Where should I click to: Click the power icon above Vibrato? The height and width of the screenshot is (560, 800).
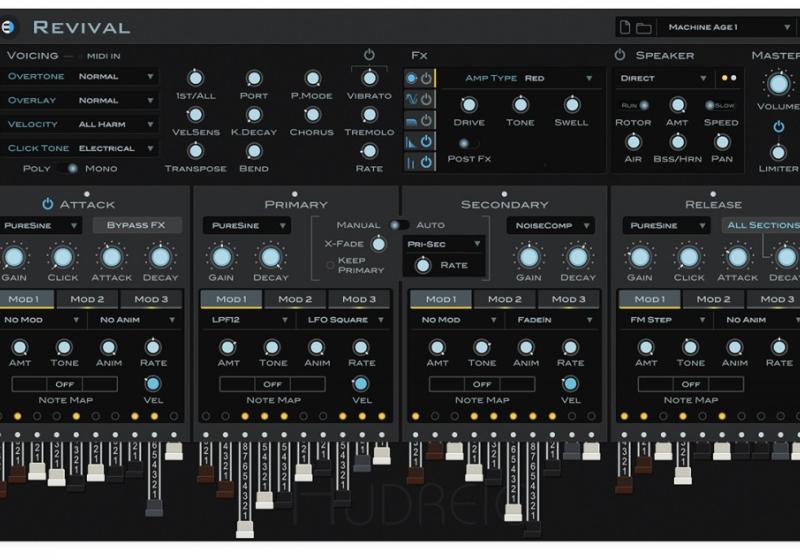pyautogui.click(x=369, y=55)
